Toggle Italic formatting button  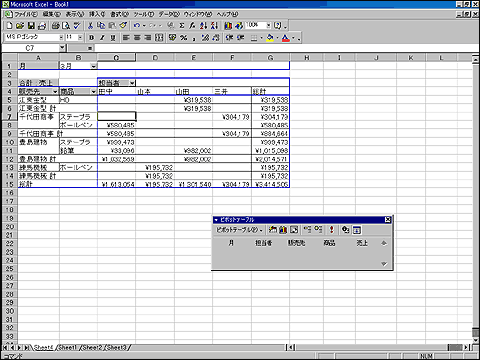[102, 38]
